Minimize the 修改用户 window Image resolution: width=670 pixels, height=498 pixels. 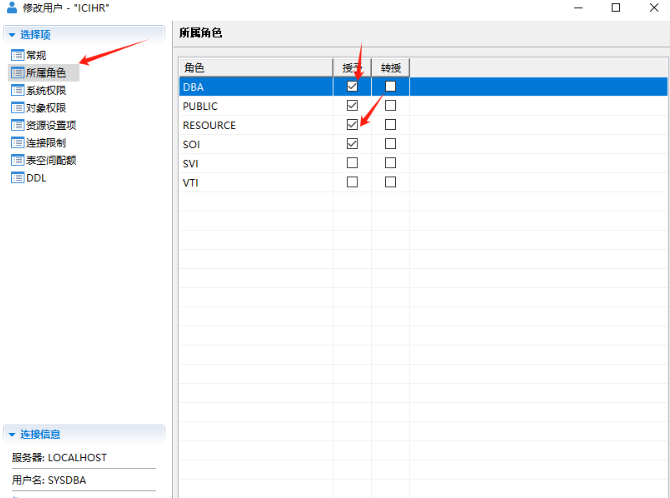point(578,8)
